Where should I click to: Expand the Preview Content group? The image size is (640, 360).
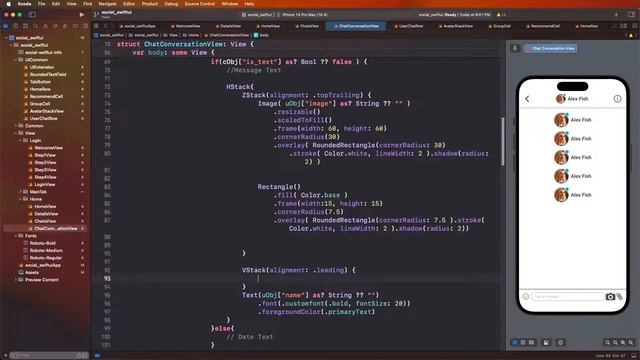pyautogui.click(x=16, y=280)
